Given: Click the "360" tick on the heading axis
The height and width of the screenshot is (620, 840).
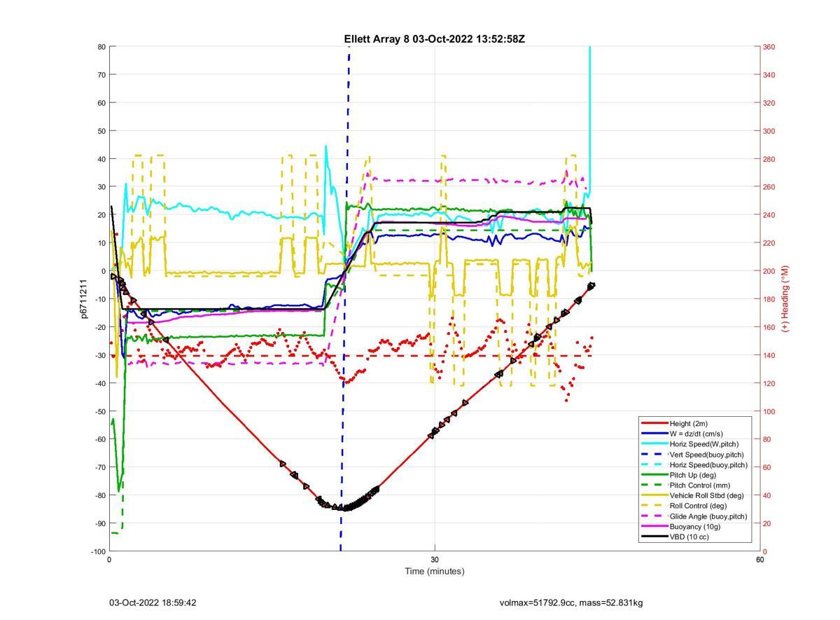Looking at the screenshot, I should point(769,47).
